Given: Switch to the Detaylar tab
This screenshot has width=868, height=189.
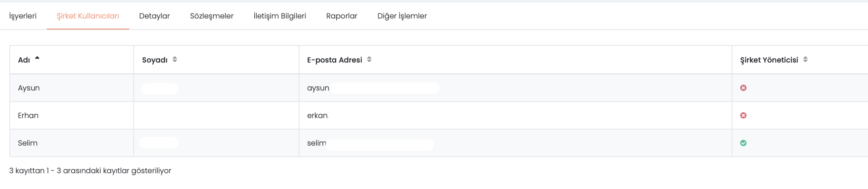Looking at the screenshot, I should pos(154,16).
